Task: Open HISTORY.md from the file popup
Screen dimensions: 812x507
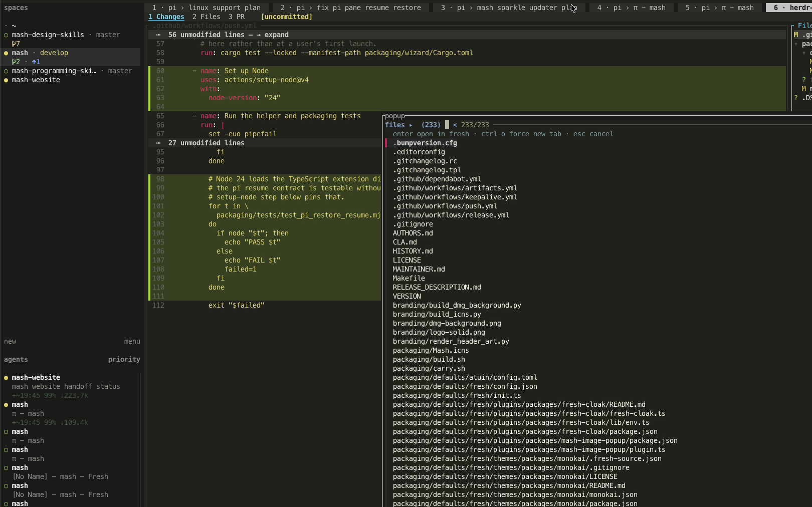Action: point(413,251)
